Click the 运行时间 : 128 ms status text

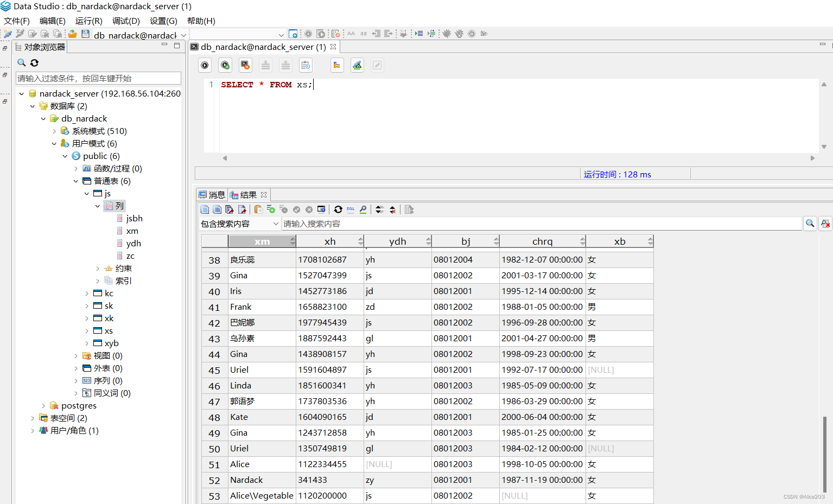618,174
